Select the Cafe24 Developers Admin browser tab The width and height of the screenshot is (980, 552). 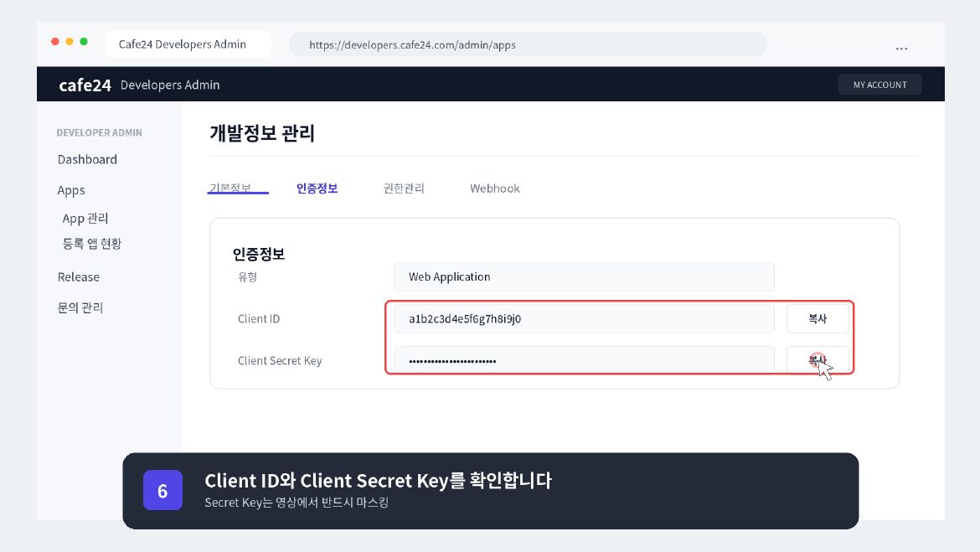point(188,44)
